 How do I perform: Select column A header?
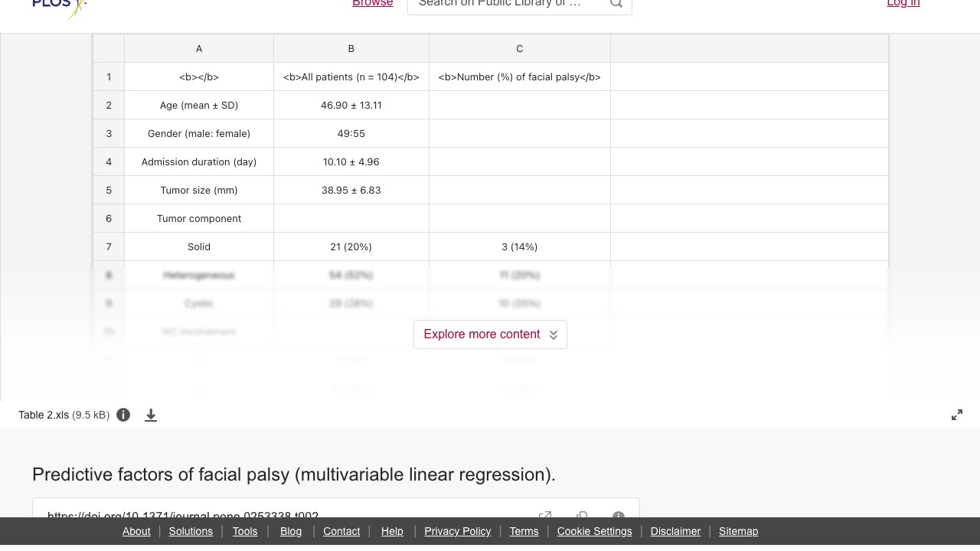coord(199,48)
